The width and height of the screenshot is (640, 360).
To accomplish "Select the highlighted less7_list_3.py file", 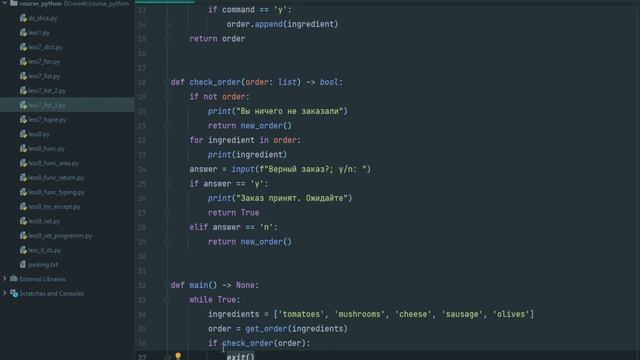I will 47,105.
